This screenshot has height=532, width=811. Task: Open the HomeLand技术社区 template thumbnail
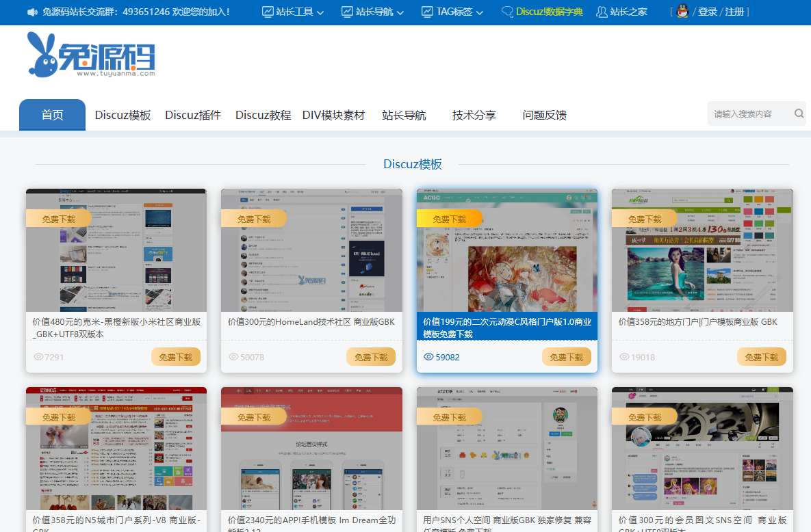(x=311, y=250)
